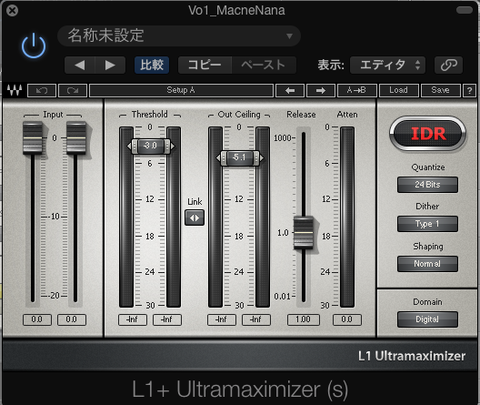Click the right Out Ceiling -Inf readout
480x405 pixels.
point(256,320)
